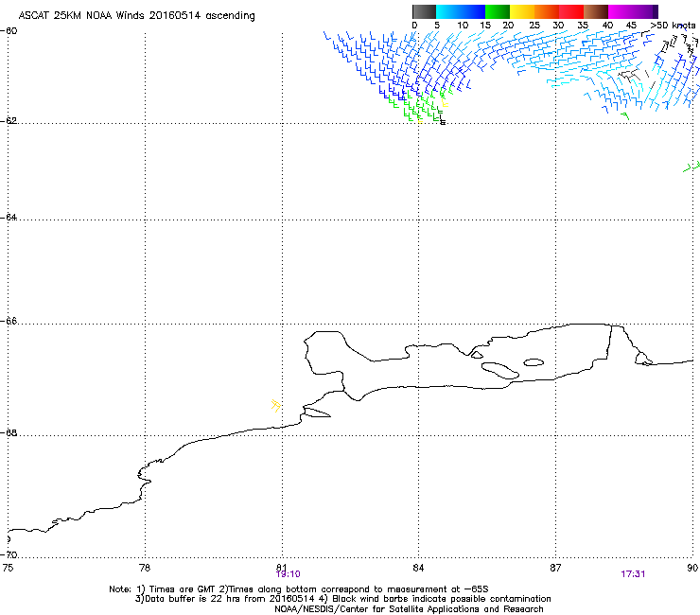
Task: Click the -60 latitude axis label
Action: coord(9,31)
